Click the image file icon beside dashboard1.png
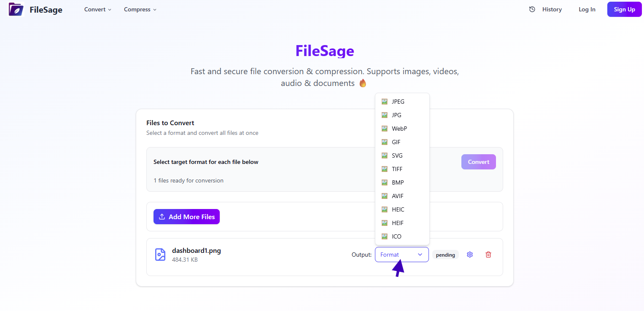This screenshot has height=311, width=644. tap(160, 255)
